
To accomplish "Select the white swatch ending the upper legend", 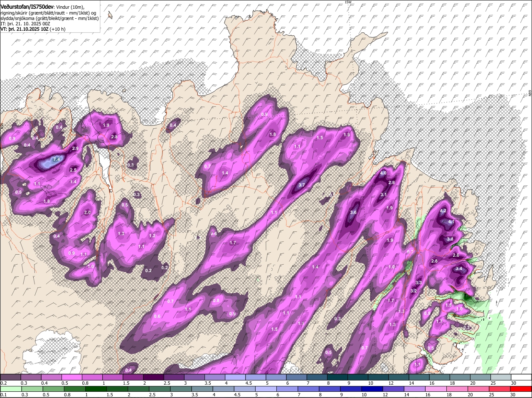I will tap(521, 377).
